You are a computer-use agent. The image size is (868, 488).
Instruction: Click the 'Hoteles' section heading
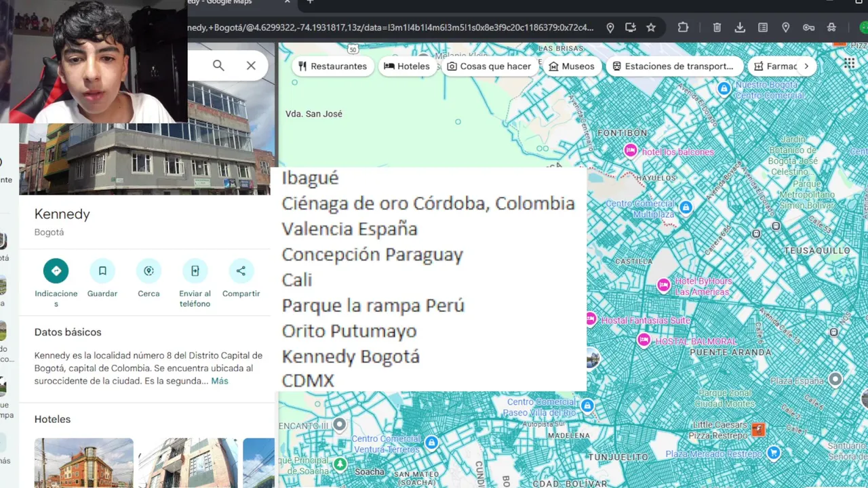[52, 419]
